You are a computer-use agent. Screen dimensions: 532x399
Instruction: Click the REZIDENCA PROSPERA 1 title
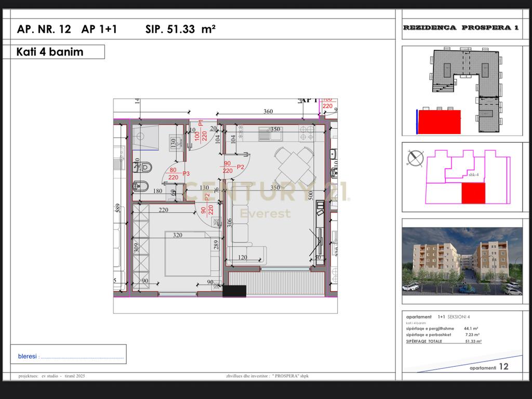tap(462, 27)
